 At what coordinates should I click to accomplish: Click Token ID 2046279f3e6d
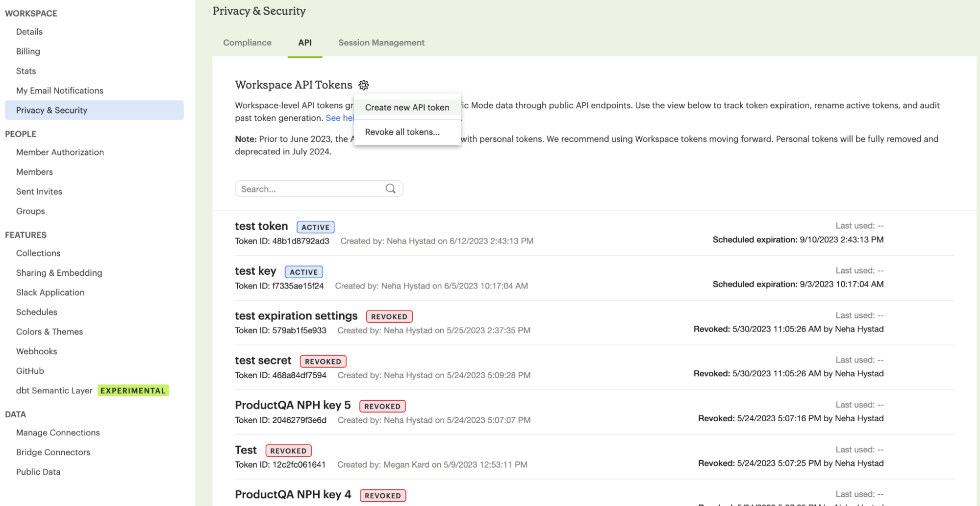coord(280,420)
